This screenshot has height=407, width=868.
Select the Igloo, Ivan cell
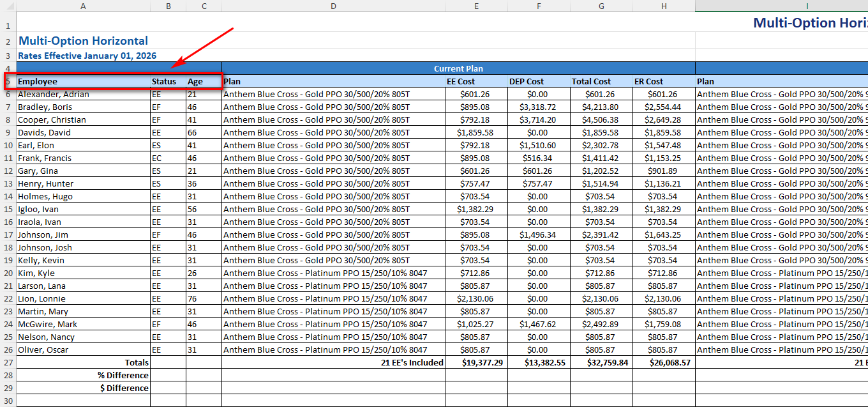(83, 209)
